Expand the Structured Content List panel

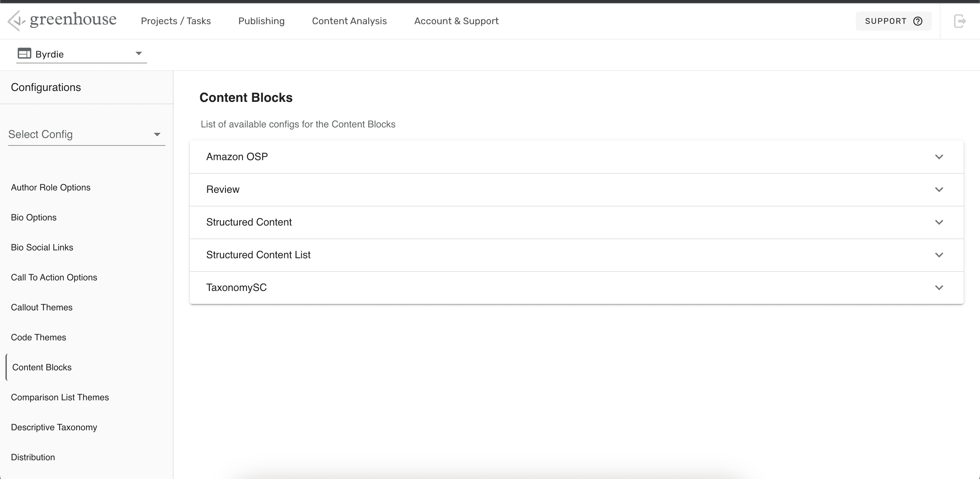576,255
